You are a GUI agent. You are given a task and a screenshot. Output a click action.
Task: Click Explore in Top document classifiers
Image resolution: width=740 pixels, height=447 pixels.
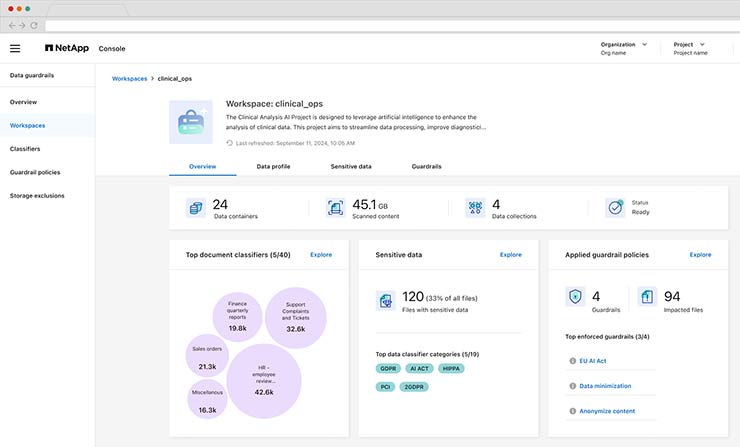coord(321,255)
